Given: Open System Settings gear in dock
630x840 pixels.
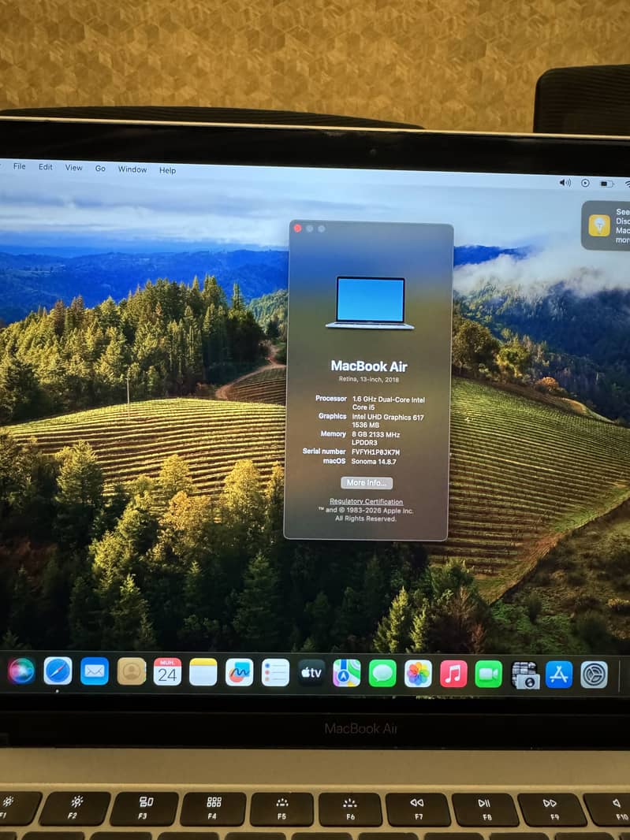Looking at the screenshot, I should [x=594, y=675].
